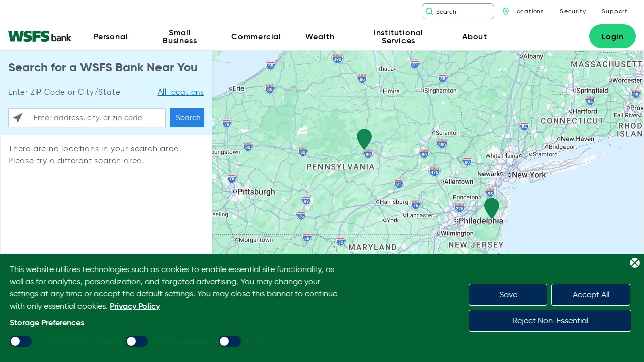Use the current location arrow button
The height and width of the screenshot is (362, 644).
pos(18,118)
